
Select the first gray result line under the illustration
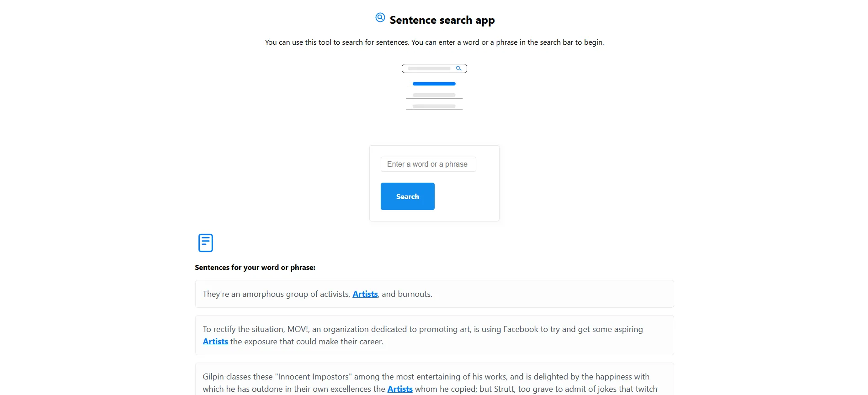point(434,95)
